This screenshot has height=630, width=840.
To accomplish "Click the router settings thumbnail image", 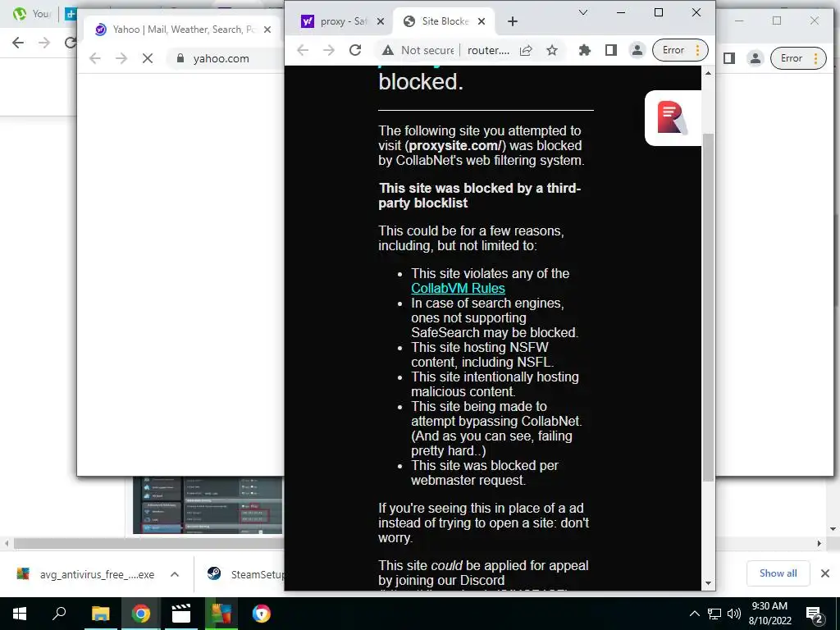I will [208, 505].
